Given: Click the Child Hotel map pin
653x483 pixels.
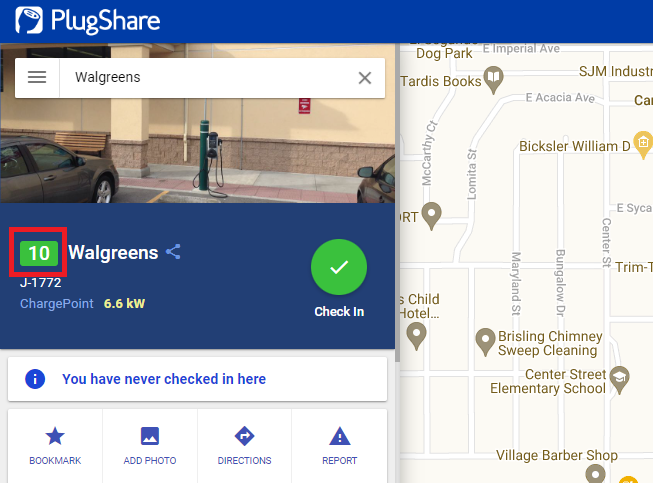Looking at the screenshot, I should pyautogui.click(x=416, y=336).
